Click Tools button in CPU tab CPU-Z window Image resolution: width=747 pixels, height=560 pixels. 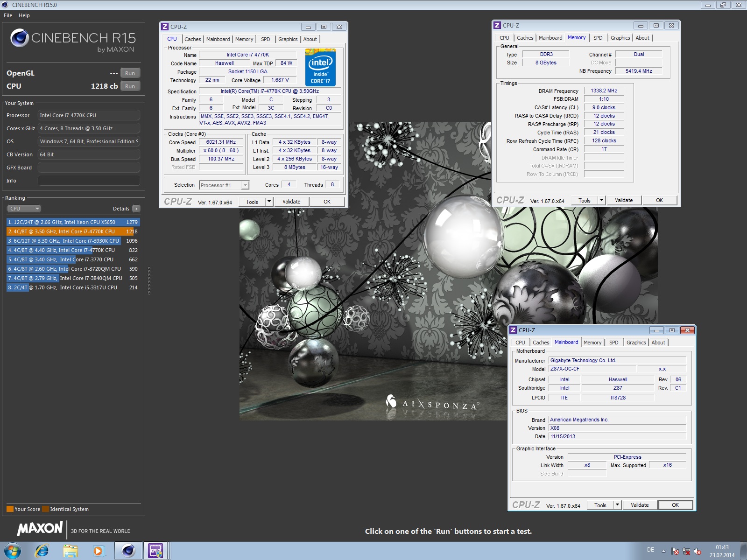point(252,202)
